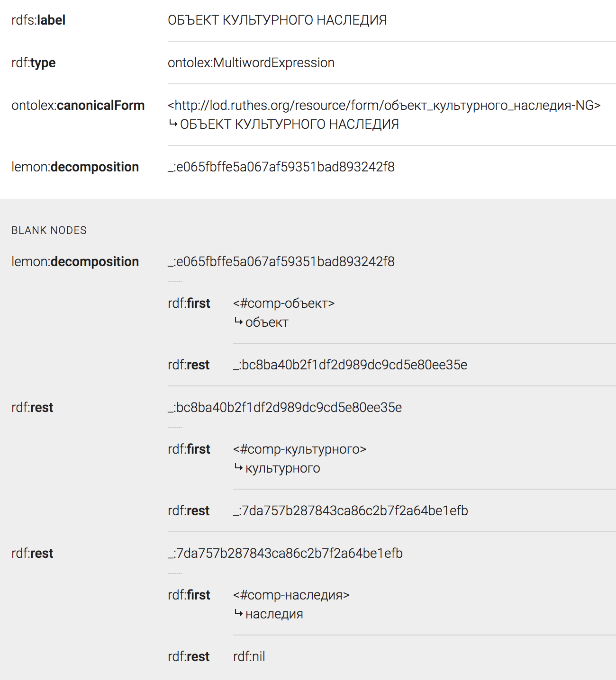Click the rdf:nil value
Image resolution: width=616 pixels, height=680 pixels.
(249, 656)
